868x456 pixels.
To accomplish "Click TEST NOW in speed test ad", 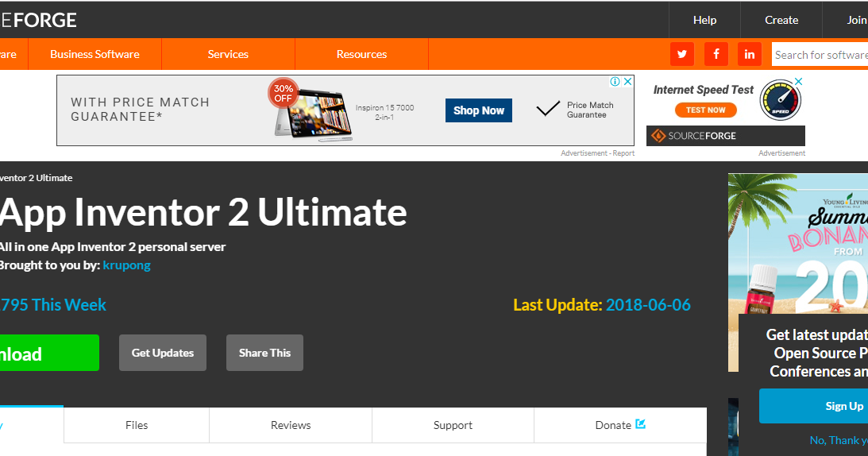I will (706, 110).
